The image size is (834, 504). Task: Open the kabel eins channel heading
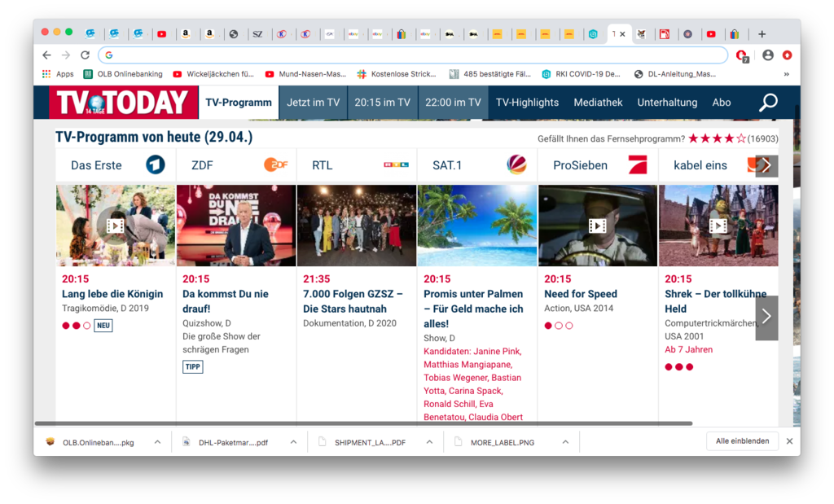(700, 165)
